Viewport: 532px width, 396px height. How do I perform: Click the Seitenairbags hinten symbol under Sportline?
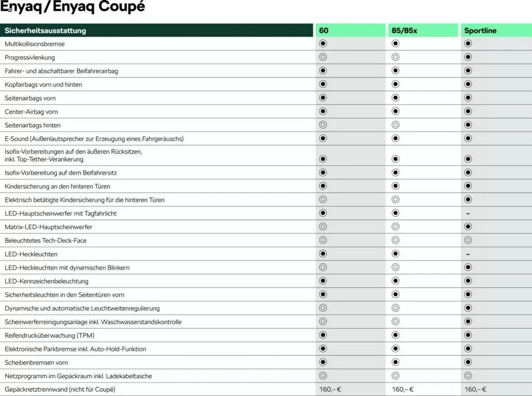coord(468,125)
